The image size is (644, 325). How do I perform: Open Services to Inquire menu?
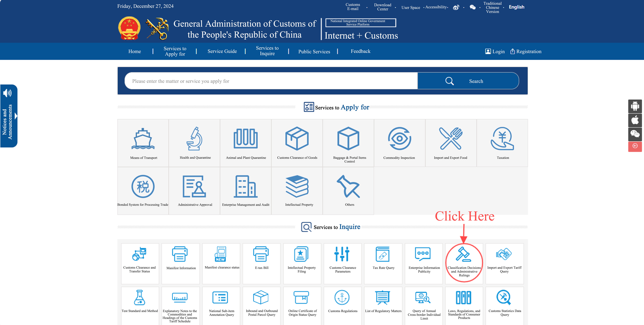pyautogui.click(x=267, y=51)
